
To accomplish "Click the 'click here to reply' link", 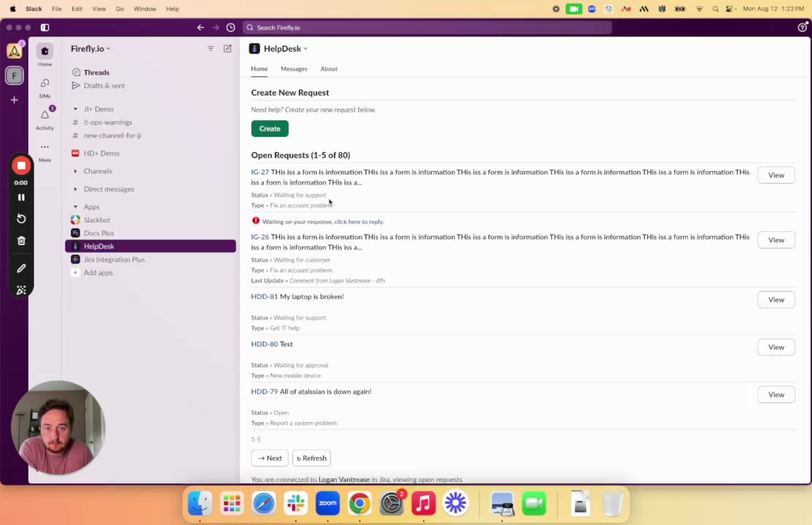I will pyautogui.click(x=359, y=222).
